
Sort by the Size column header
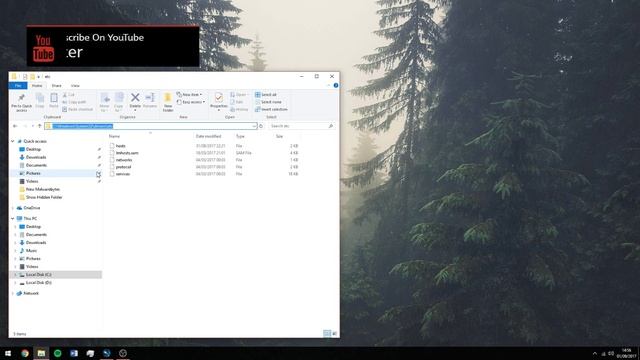click(279, 136)
